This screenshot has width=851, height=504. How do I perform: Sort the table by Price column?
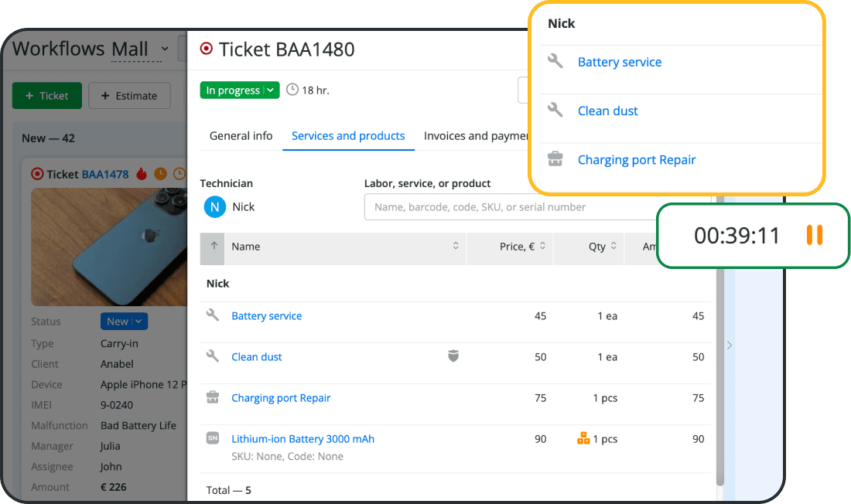click(x=517, y=247)
